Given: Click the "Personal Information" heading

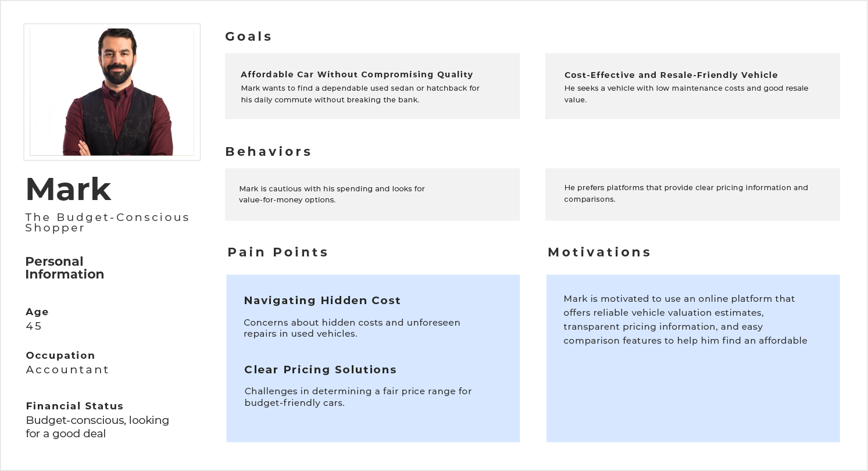Looking at the screenshot, I should coord(65,268).
